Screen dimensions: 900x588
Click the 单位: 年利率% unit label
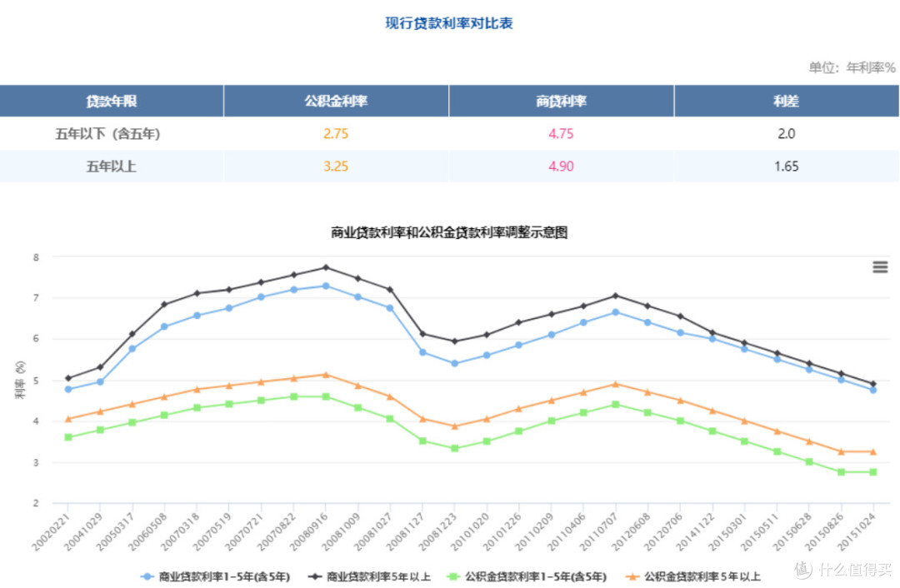tap(852, 67)
